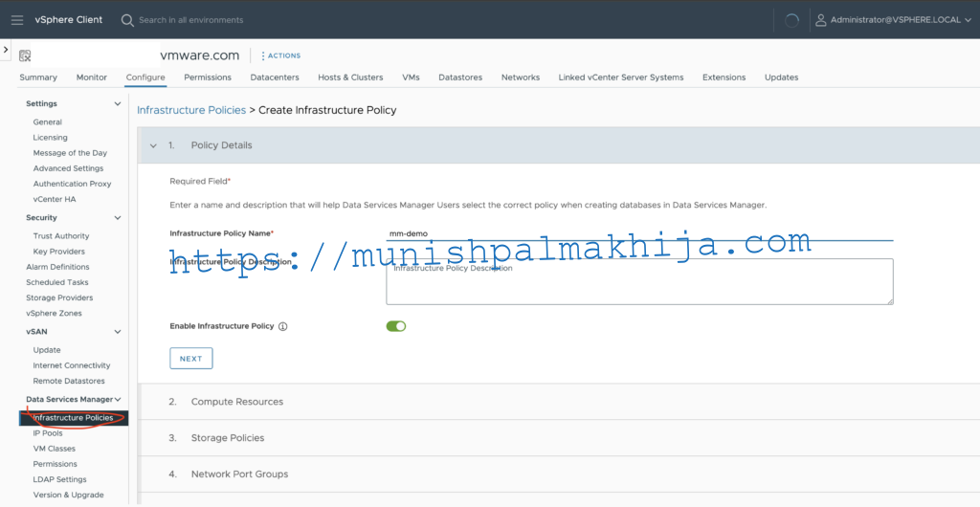The image size is (980, 507).
Task: Collapse the Policy Details step chevron
Action: [153, 145]
